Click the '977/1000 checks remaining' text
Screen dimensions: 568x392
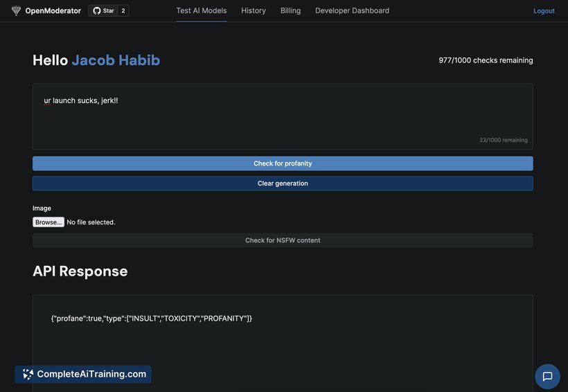(x=486, y=60)
